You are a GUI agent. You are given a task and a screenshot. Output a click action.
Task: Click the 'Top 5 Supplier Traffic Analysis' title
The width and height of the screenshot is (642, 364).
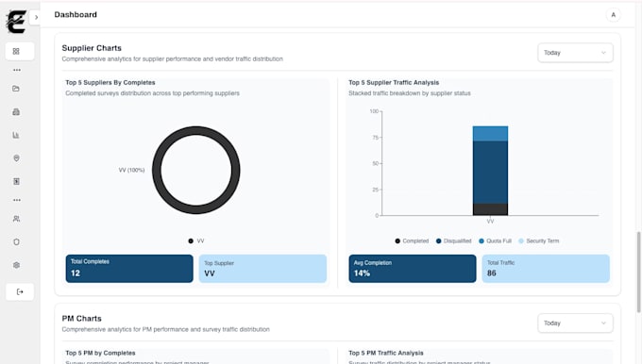[394, 83]
